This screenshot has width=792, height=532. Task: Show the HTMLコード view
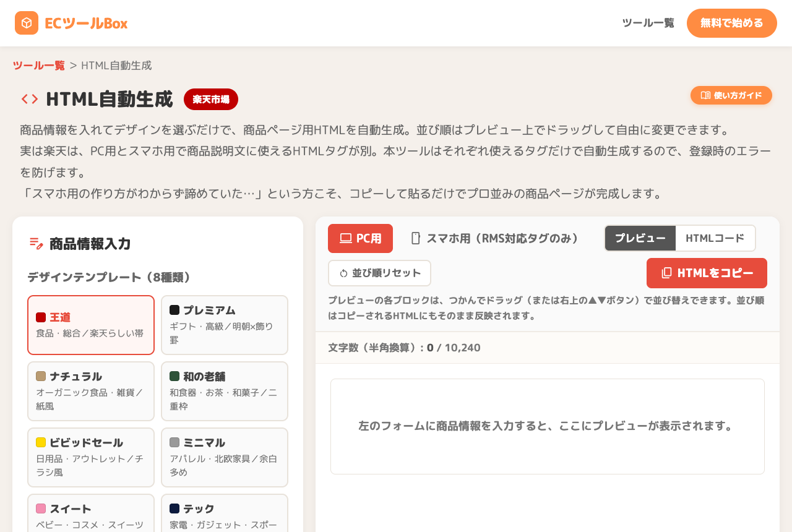click(x=715, y=238)
